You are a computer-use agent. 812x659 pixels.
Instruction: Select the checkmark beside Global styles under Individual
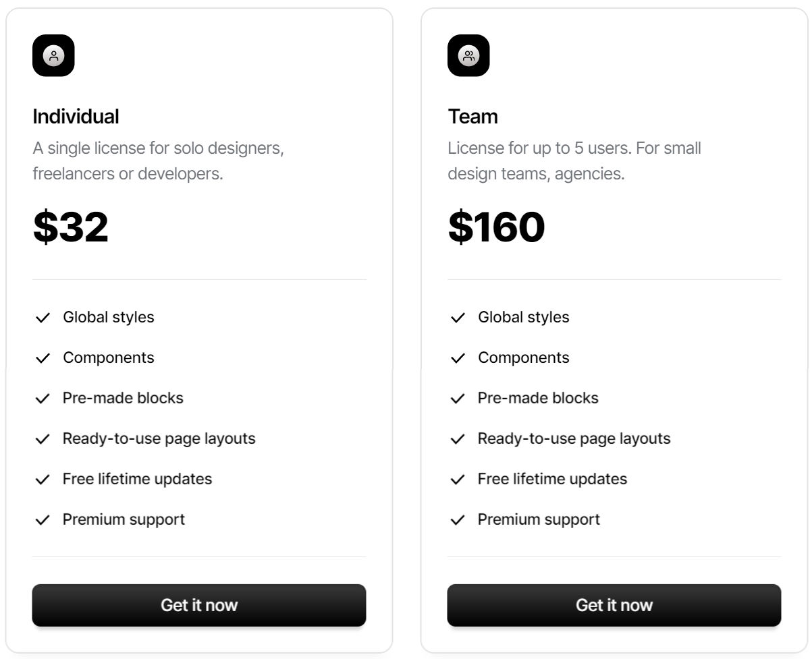tap(43, 316)
